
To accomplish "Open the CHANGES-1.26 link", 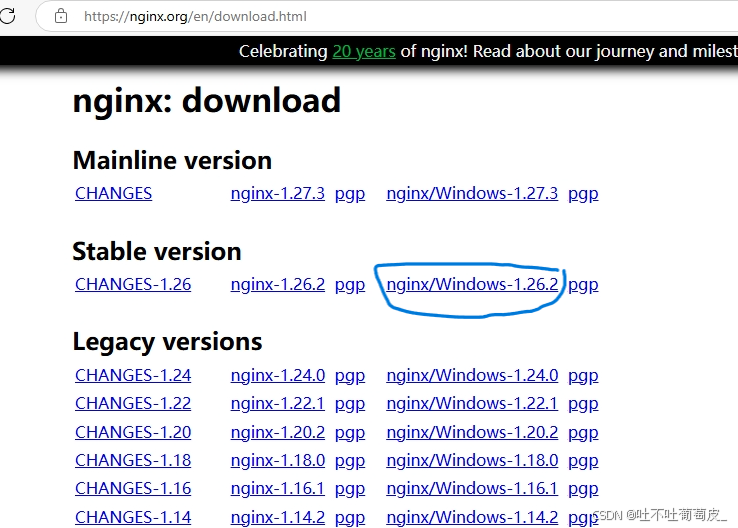I will 133,284.
